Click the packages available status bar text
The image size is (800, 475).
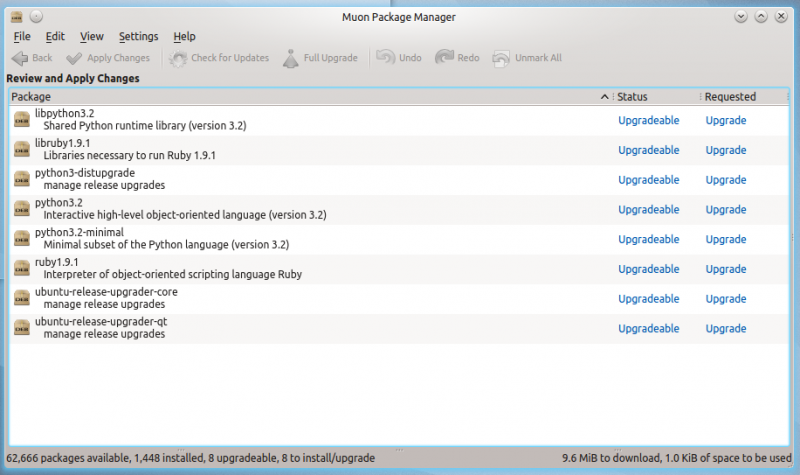(x=190, y=458)
